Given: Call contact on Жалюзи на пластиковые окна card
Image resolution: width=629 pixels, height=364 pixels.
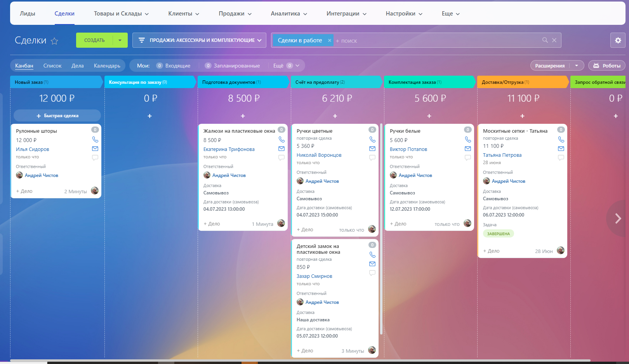Looking at the screenshot, I should 281,139.
